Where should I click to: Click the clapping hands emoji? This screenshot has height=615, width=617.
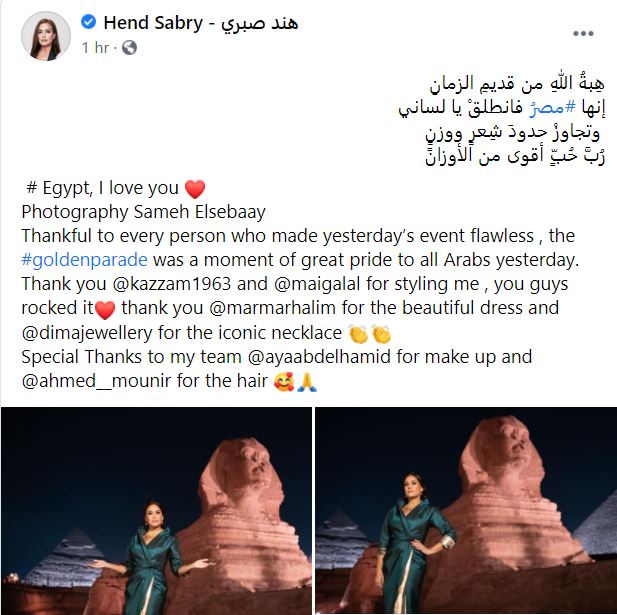(370, 334)
